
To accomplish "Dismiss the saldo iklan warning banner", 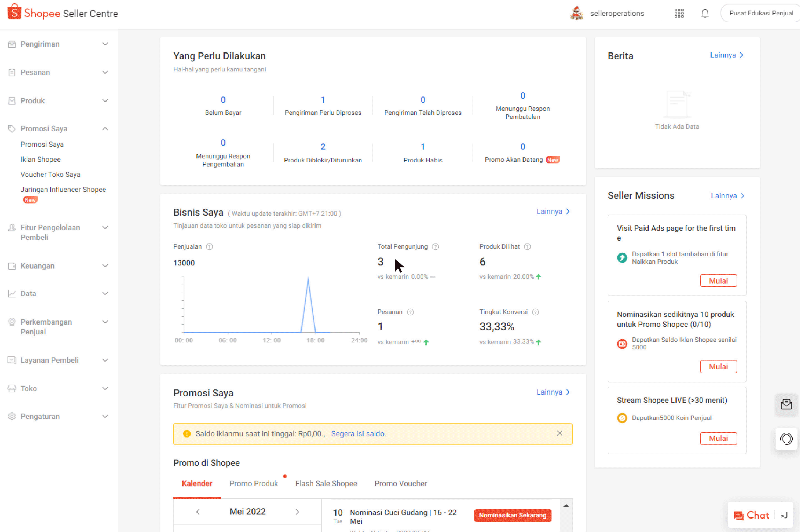I will [x=560, y=433].
